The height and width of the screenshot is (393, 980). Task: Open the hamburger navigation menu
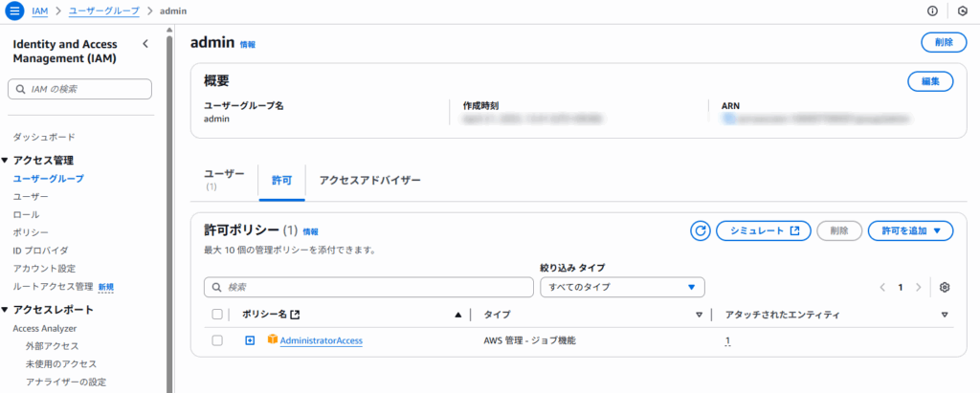point(13,11)
